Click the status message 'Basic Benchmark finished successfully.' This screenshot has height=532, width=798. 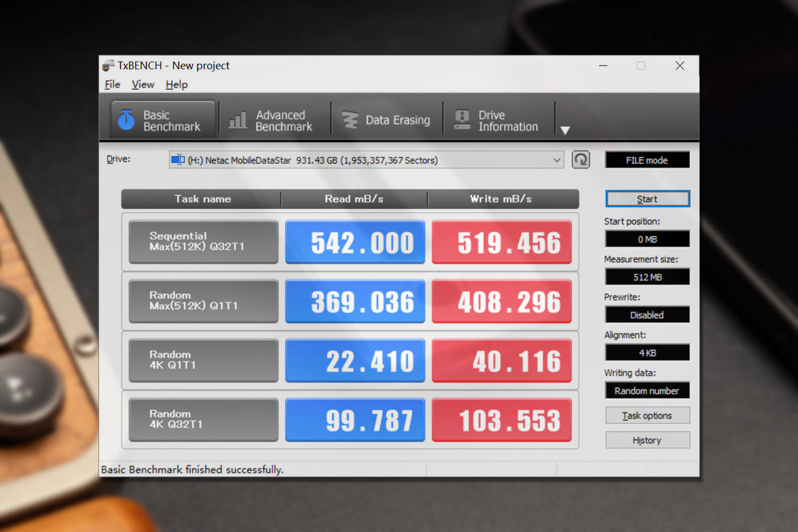pos(192,470)
